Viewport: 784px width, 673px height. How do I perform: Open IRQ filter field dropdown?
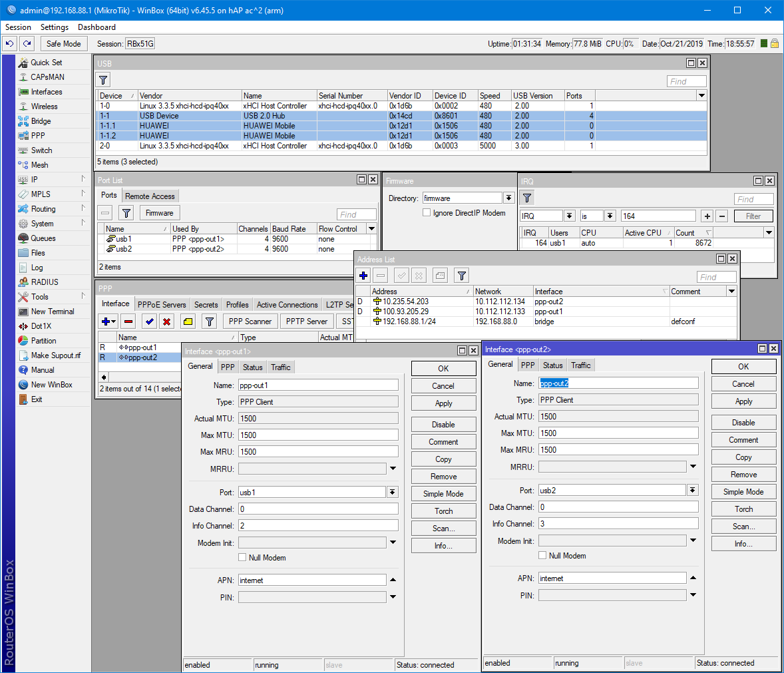[x=569, y=216]
